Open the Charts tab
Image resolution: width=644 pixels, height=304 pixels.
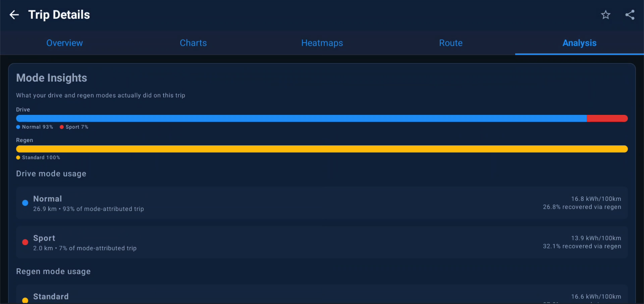(193, 43)
